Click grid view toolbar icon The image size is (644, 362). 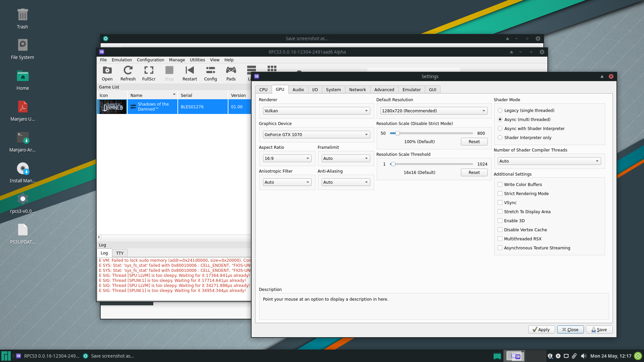click(272, 68)
